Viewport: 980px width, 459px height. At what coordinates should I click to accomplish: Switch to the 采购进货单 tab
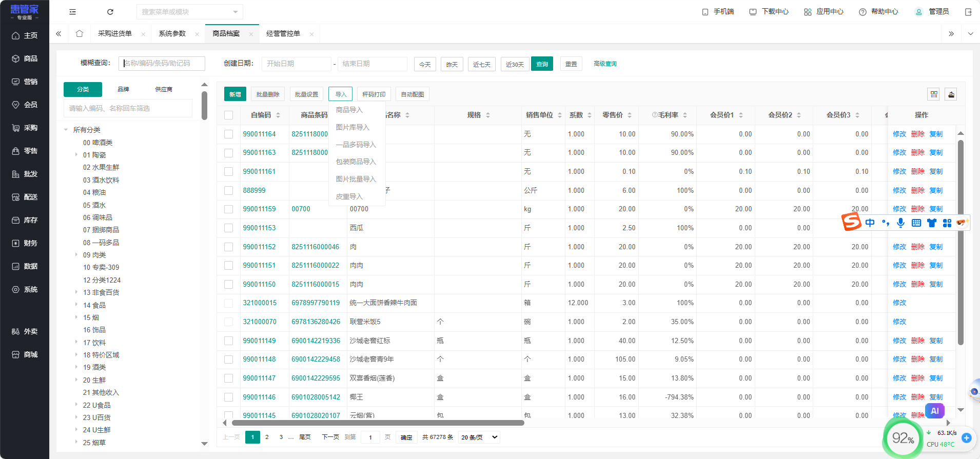tap(115, 33)
